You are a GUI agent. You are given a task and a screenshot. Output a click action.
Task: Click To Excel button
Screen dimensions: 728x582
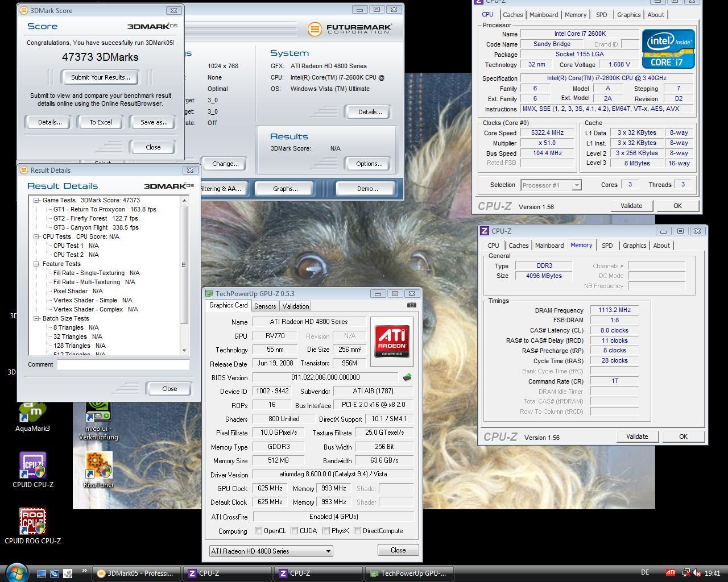[101, 122]
